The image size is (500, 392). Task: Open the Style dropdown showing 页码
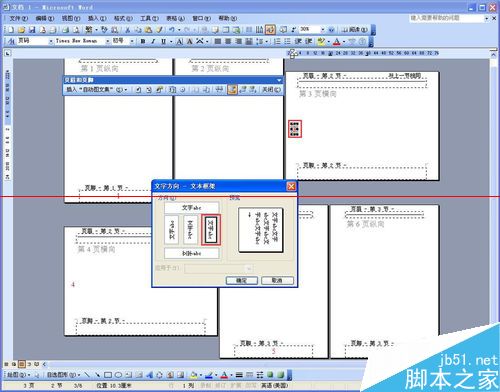51,41
